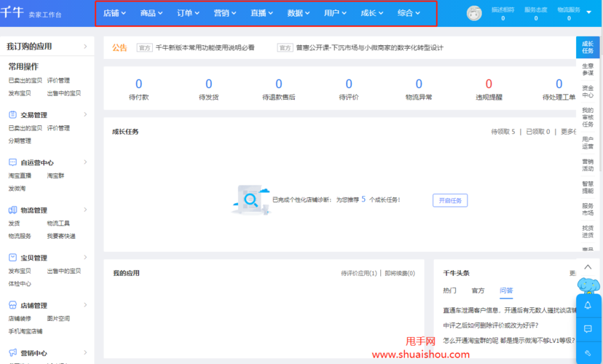Click the 交易管理 clipboard icon
603x364 pixels.
[x=12, y=114]
